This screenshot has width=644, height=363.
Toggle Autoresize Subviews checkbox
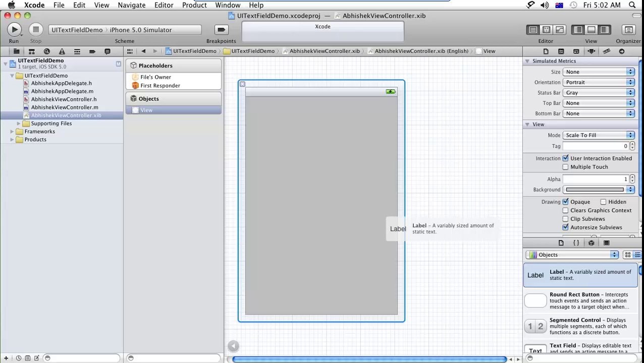pos(565,227)
